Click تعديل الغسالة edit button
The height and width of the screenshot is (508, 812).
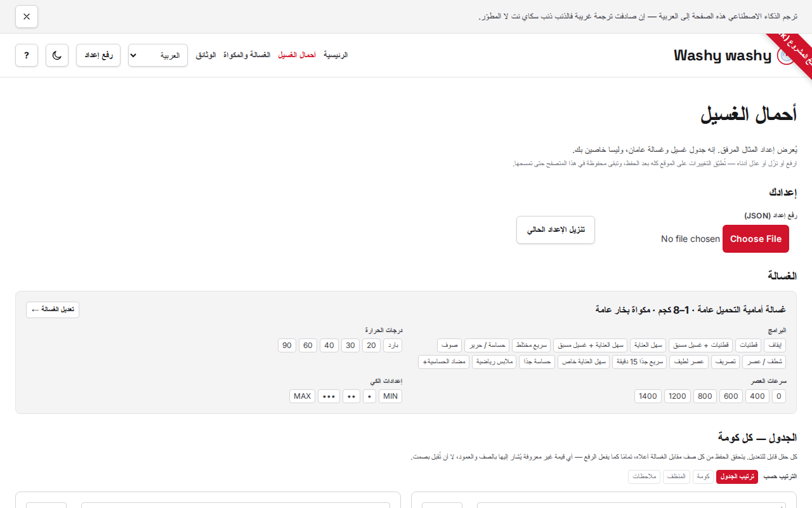click(x=53, y=310)
